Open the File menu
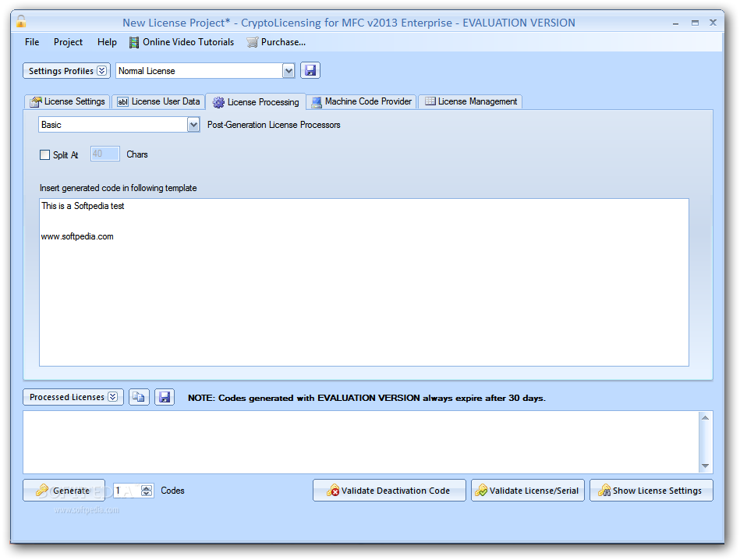 32,42
